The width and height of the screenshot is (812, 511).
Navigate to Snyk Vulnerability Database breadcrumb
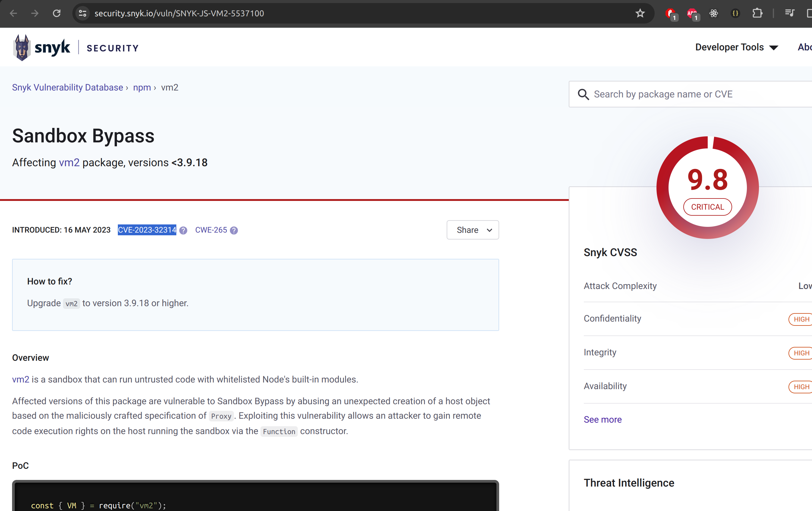pyautogui.click(x=68, y=87)
